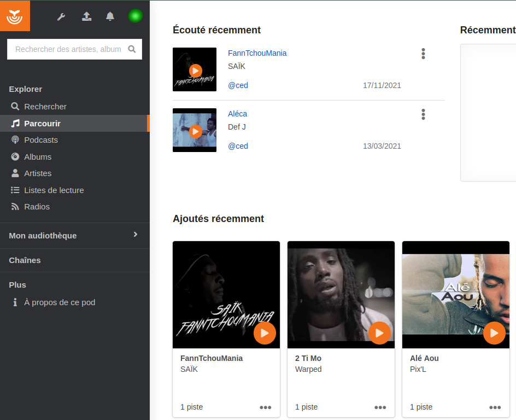Open the upload music icon
Image resolution: width=516 pixels, height=420 pixels.
coord(86,16)
